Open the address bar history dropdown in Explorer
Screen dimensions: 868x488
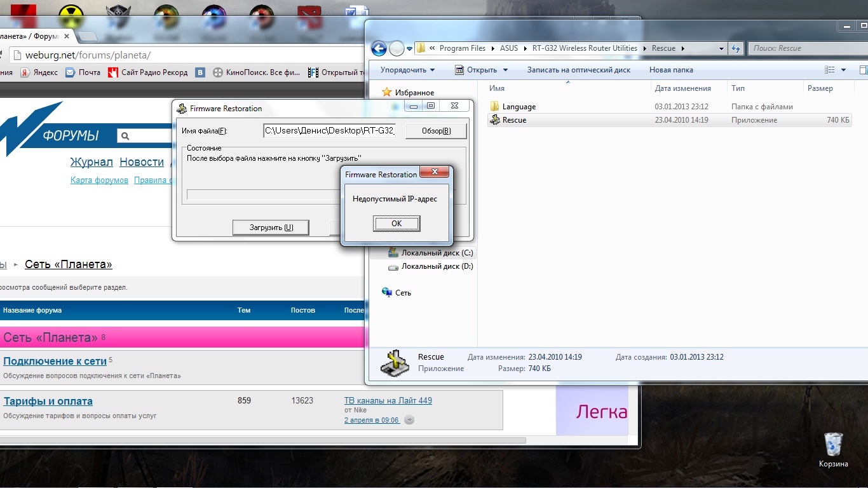[x=721, y=48]
